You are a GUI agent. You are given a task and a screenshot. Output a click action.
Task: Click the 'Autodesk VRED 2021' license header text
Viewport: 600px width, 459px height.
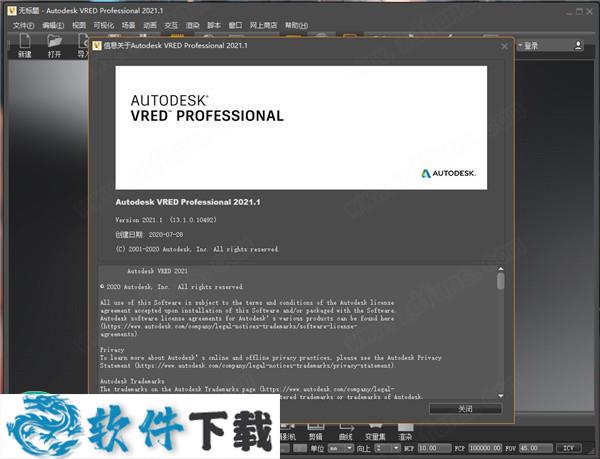157,271
